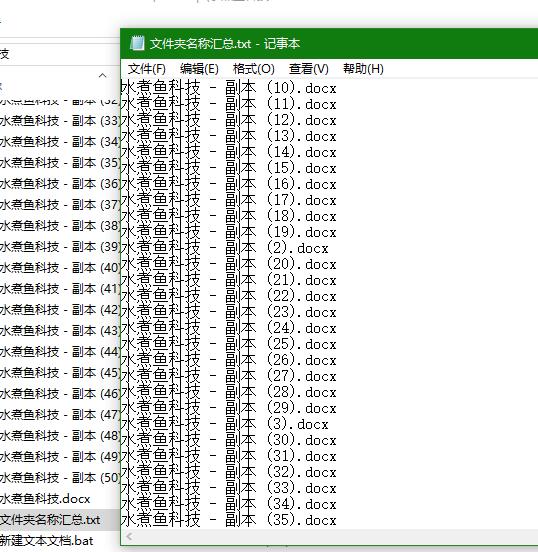Viewport: 538px width, 552px height.
Task: Click Notepad line 副本 (16).docx
Action: click(229, 183)
